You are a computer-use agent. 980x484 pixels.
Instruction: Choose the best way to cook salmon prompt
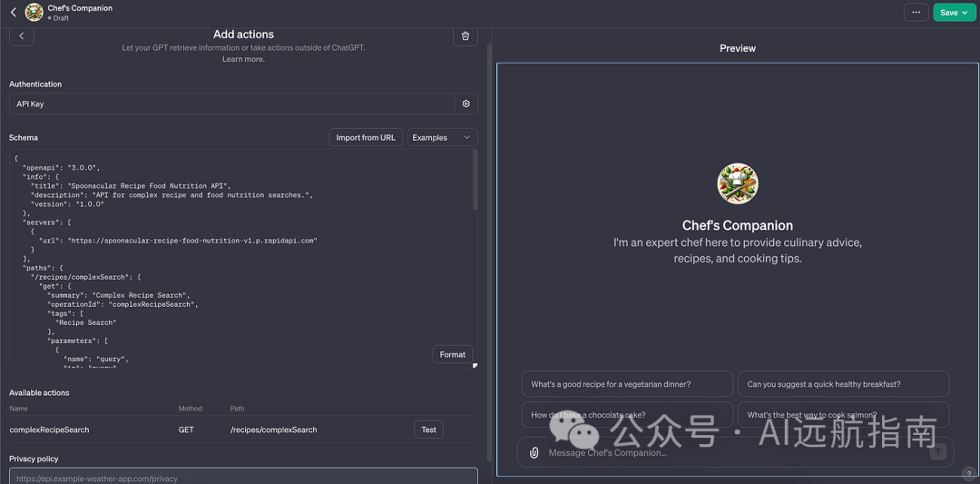(x=843, y=414)
